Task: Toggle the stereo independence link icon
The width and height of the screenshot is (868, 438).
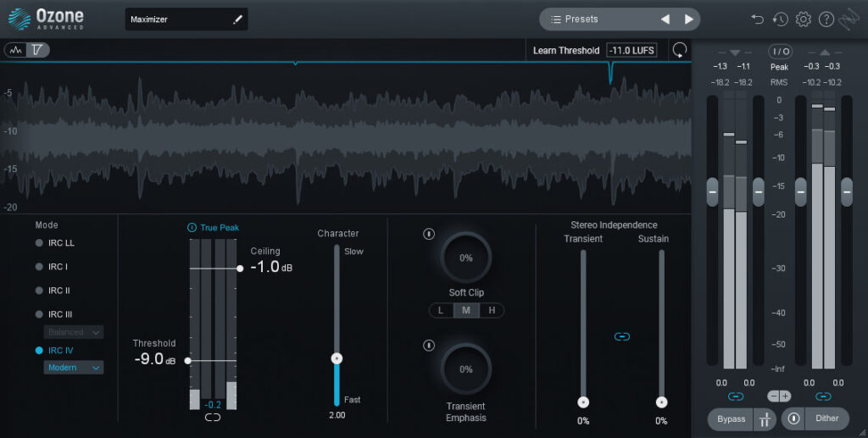Action: tap(621, 336)
